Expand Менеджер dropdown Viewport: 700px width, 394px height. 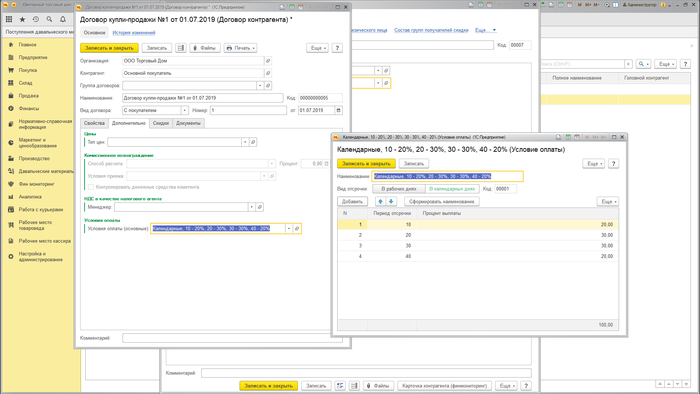(x=252, y=207)
